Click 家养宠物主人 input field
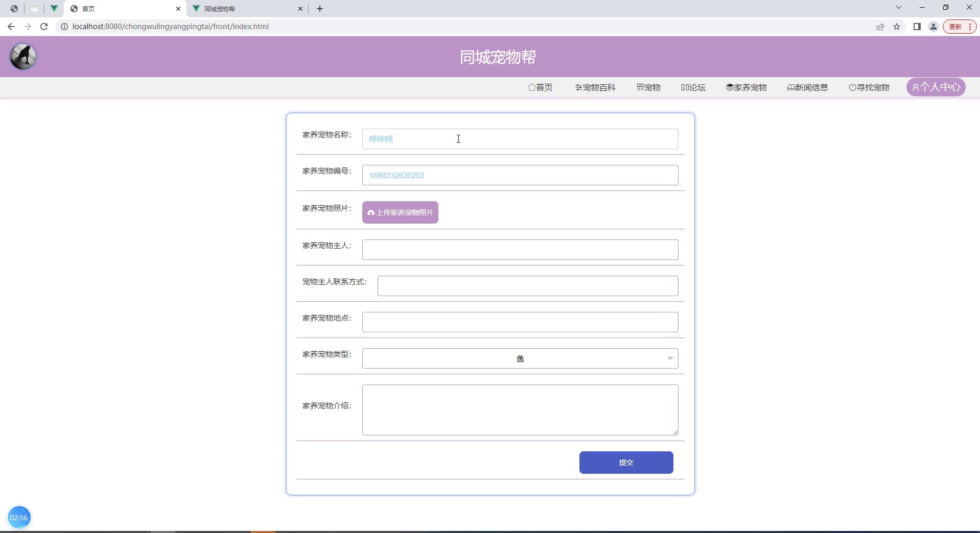This screenshot has width=980, height=533. tap(520, 250)
